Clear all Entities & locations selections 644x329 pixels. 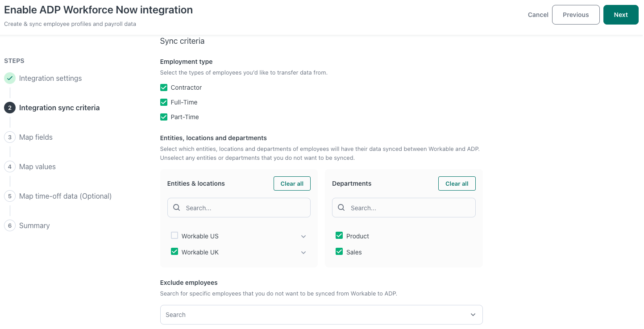(292, 183)
